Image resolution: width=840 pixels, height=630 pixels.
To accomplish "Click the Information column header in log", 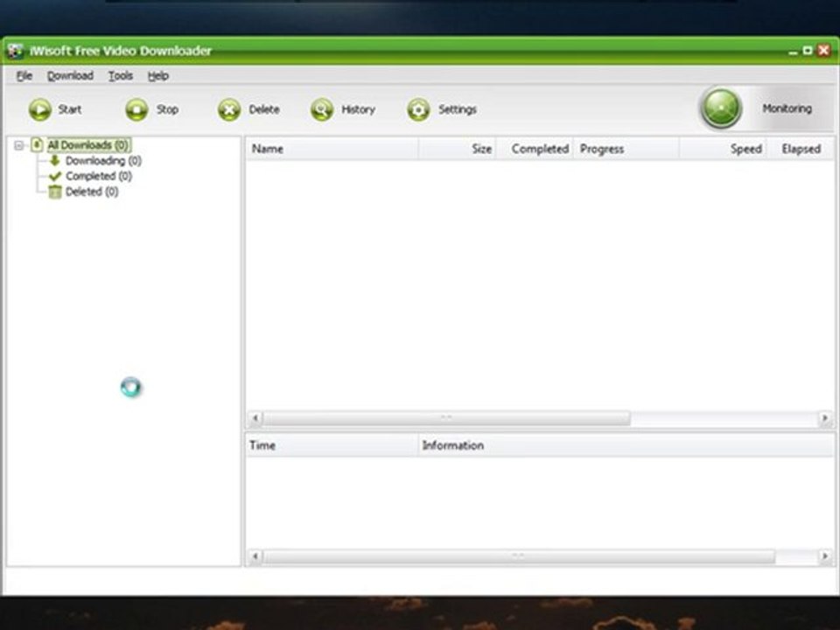I will 626,445.
